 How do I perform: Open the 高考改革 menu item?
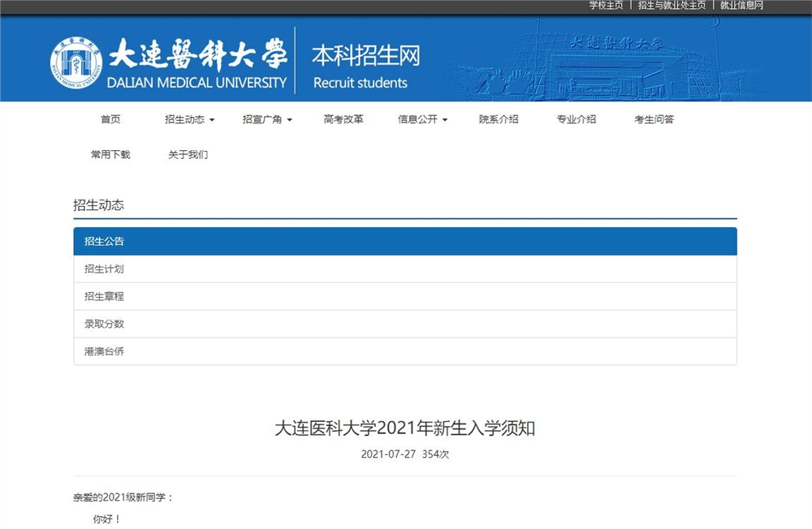coord(343,119)
